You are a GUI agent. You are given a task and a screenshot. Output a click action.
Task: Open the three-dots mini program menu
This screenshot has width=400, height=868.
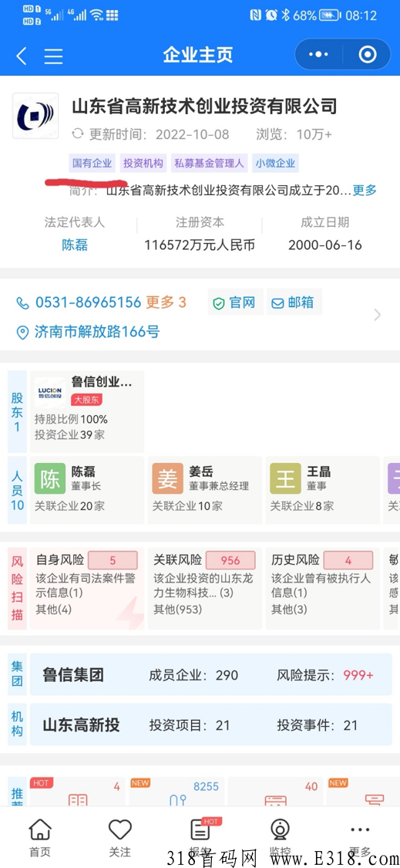[318, 54]
